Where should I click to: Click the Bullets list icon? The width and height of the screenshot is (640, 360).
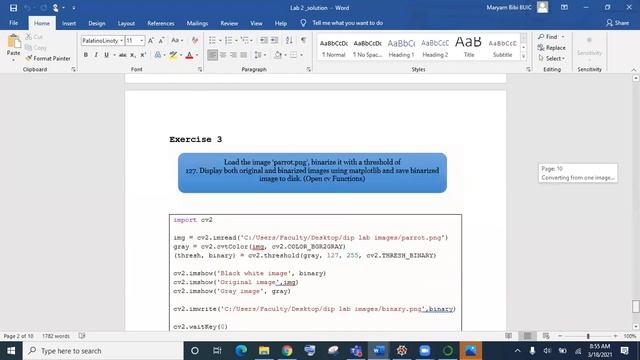(212, 40)
